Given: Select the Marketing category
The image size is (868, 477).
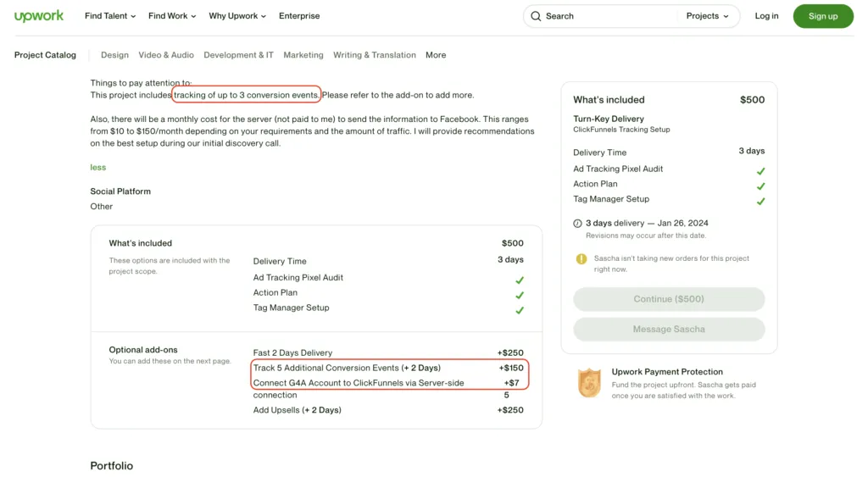Looking at the screenshot, I should point(303,55).
